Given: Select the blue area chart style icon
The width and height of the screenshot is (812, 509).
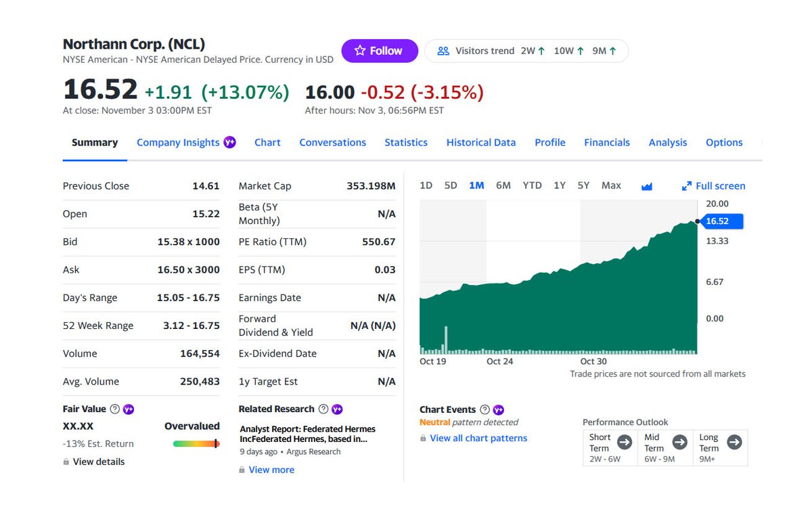Looking at the screenshot, I should click(x=647, y=185).
